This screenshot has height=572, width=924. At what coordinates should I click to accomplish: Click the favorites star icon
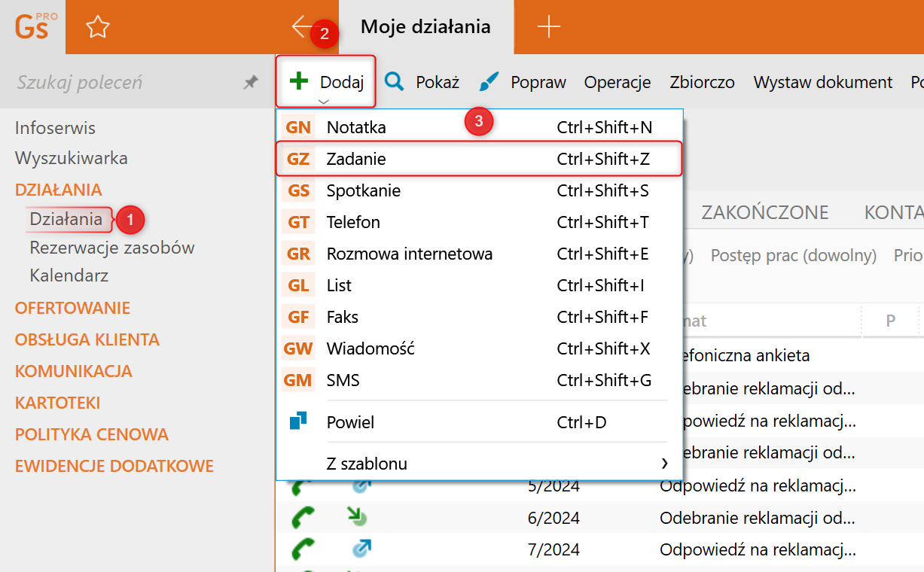pyautogui.click(x=98, y=27)
